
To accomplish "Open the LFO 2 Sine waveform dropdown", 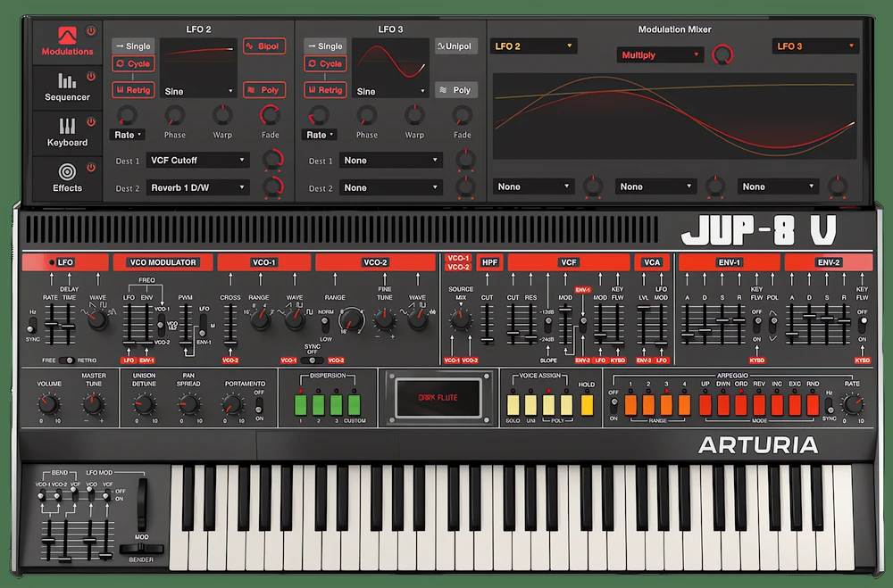I will click(x=198, y=91).
